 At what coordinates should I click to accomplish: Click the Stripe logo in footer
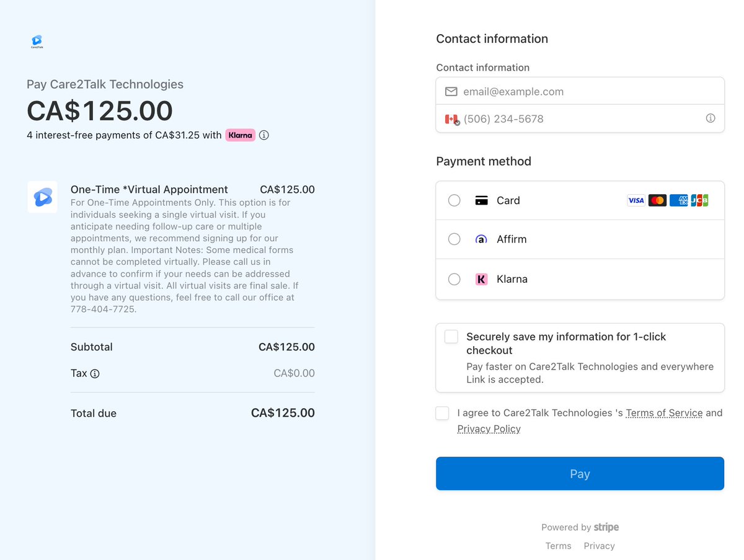(606, 527)
